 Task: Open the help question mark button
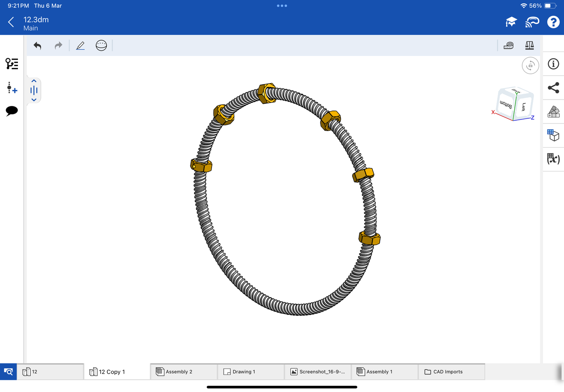(x=553, y=22)
